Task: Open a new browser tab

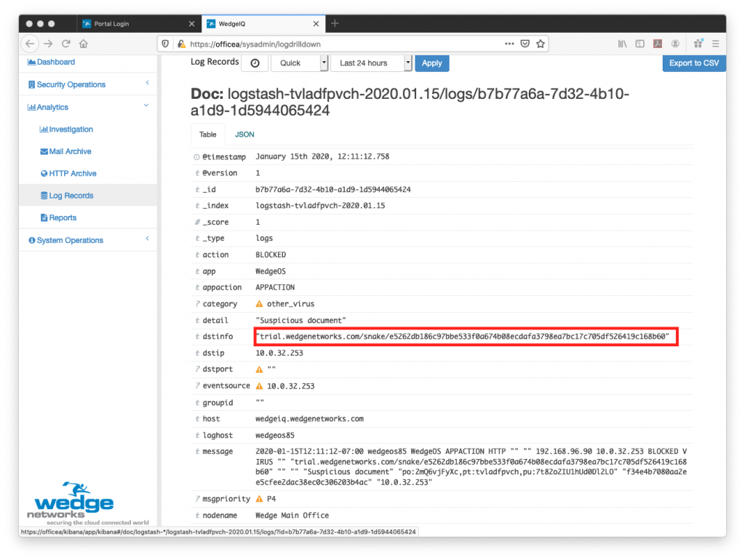Action: pos(335,23)
